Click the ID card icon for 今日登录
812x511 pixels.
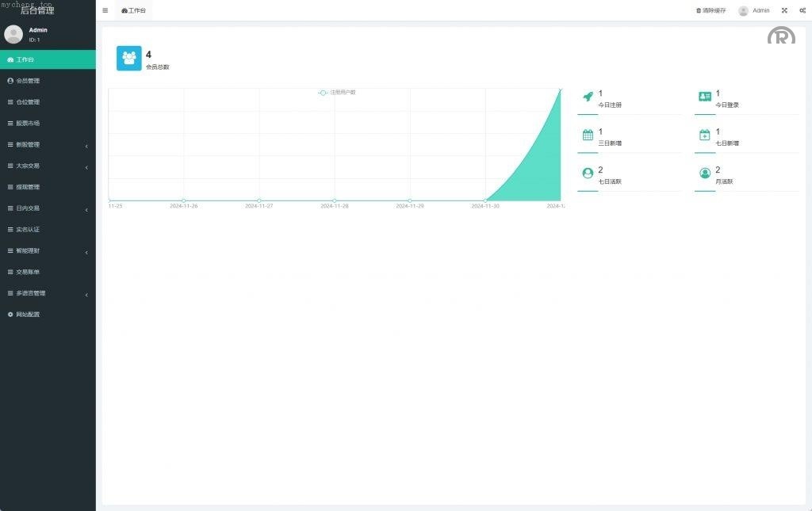pyautogui.click(x=705, y=97)
